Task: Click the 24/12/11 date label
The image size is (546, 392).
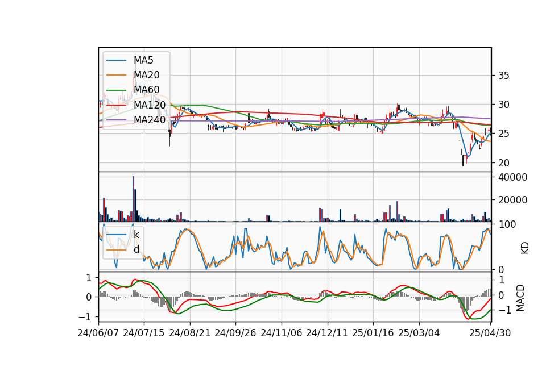Action: [327, 333]
